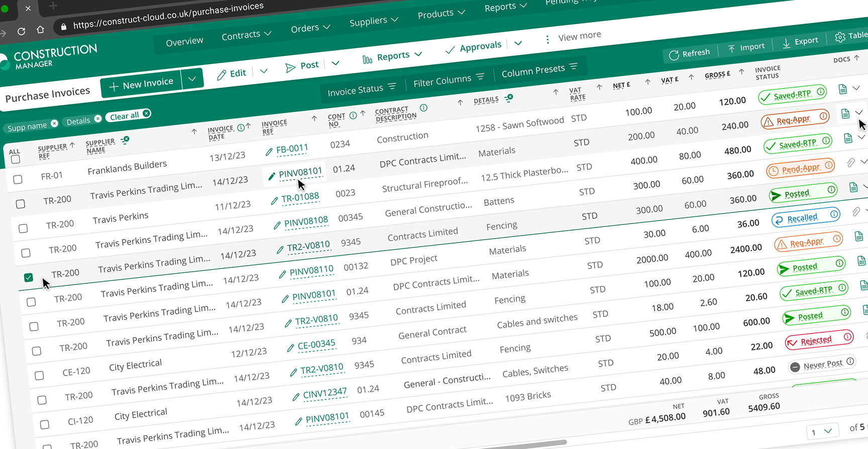Open the Invoice Status filter dropdown

tap(361, 90)
